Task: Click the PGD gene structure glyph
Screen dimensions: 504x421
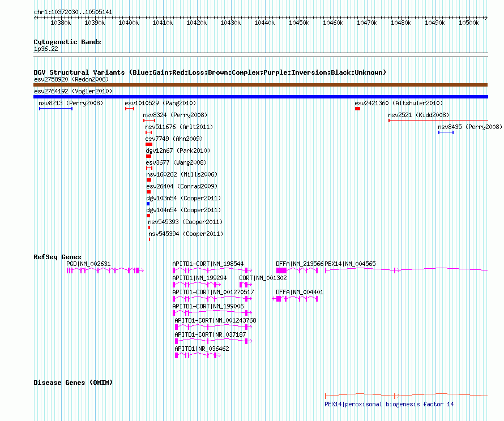Action: click(105, 270)
